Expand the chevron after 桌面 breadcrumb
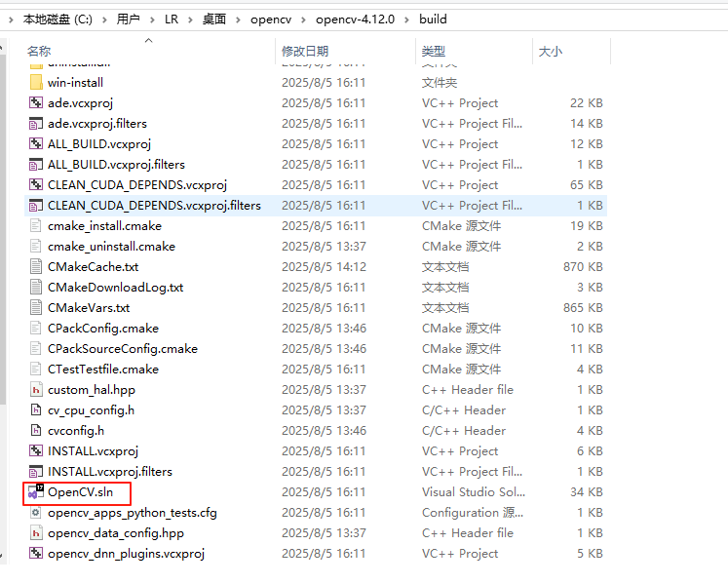Viewport: 728px width, 584px height. [238, 19]
